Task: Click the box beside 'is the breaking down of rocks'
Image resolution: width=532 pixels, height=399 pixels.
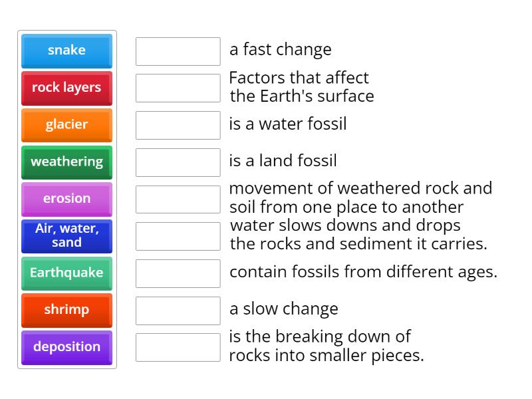Action: [x=177, y=346]
